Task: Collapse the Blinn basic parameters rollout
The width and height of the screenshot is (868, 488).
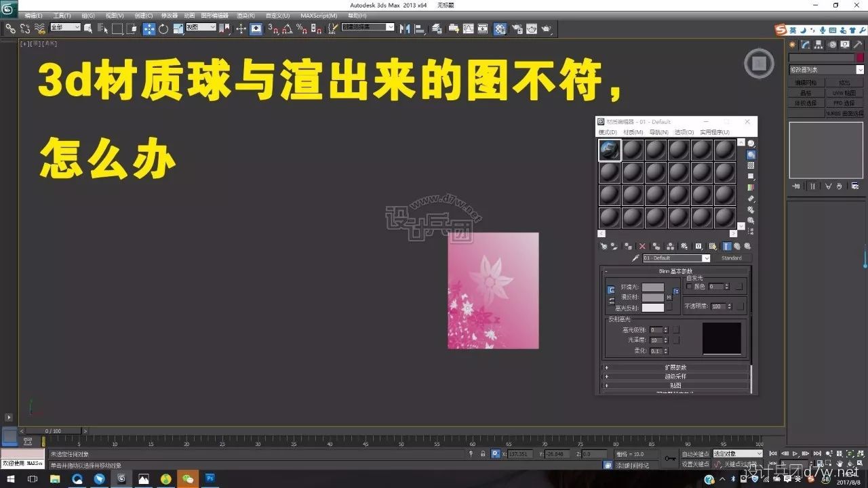Action: pyautogui.click(x=676, y=271)
